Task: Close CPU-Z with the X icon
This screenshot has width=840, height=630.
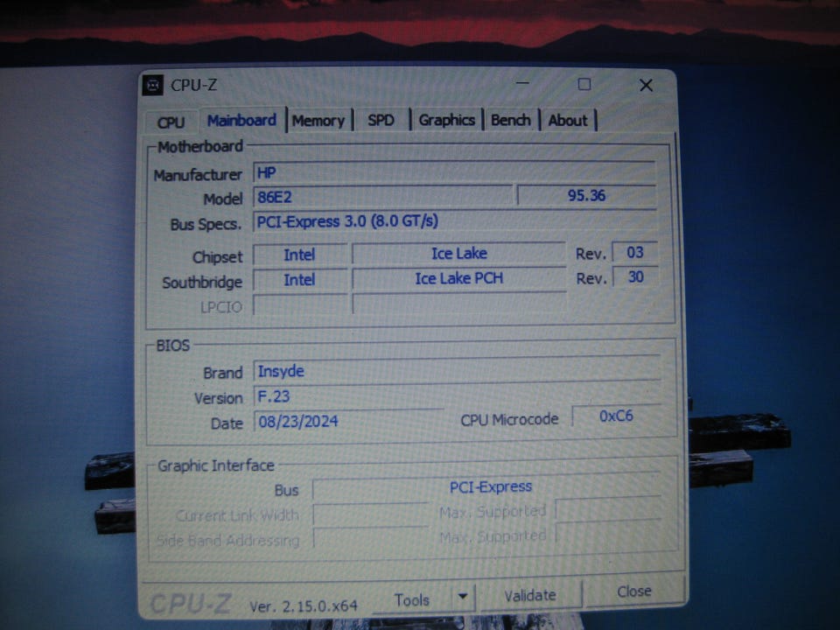Action: click(646, 85)
